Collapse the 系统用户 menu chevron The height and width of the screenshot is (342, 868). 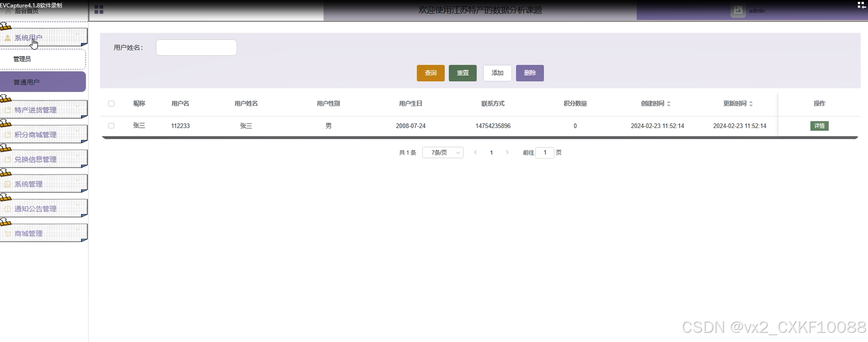click(x=77, y=35)
